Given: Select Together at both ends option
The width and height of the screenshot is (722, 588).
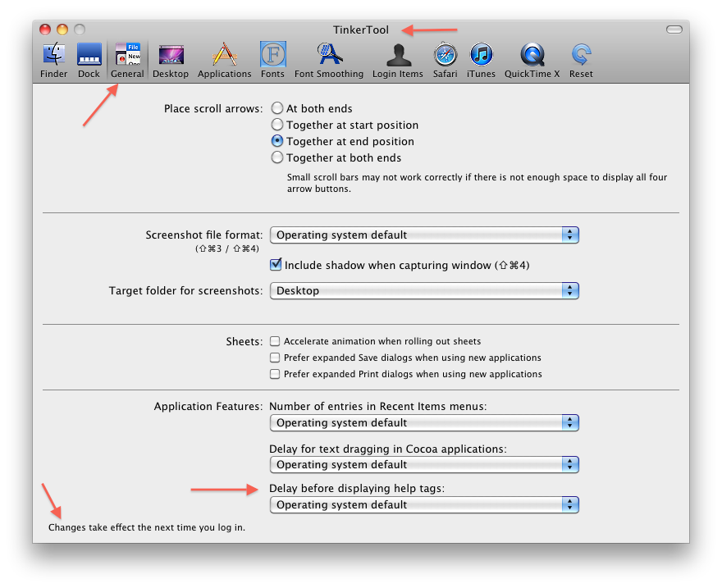Looking at the screenshot, I should point(277,157).
